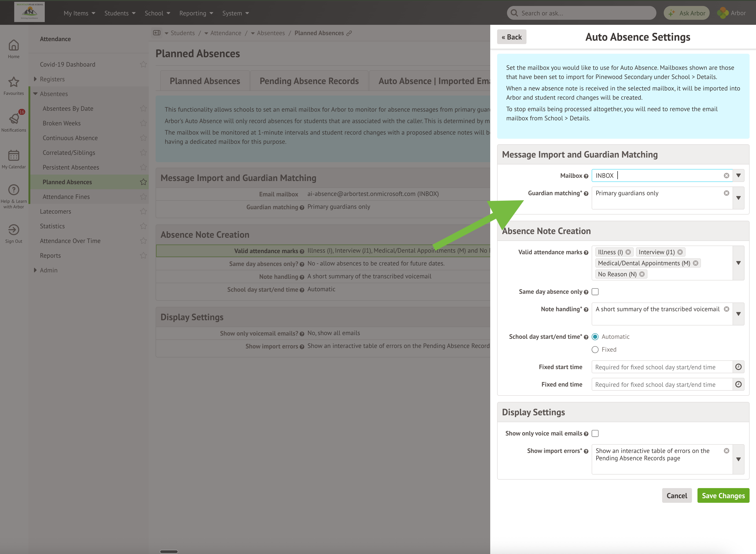This screenshot has width=756, height=554.
Task: Click the clock icon for Fixed start time
Action: [x=738, y=367]
